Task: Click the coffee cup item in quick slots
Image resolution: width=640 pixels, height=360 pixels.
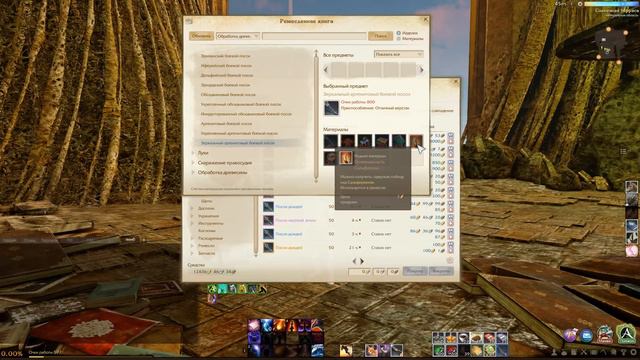Action: (x=464, y=338)
